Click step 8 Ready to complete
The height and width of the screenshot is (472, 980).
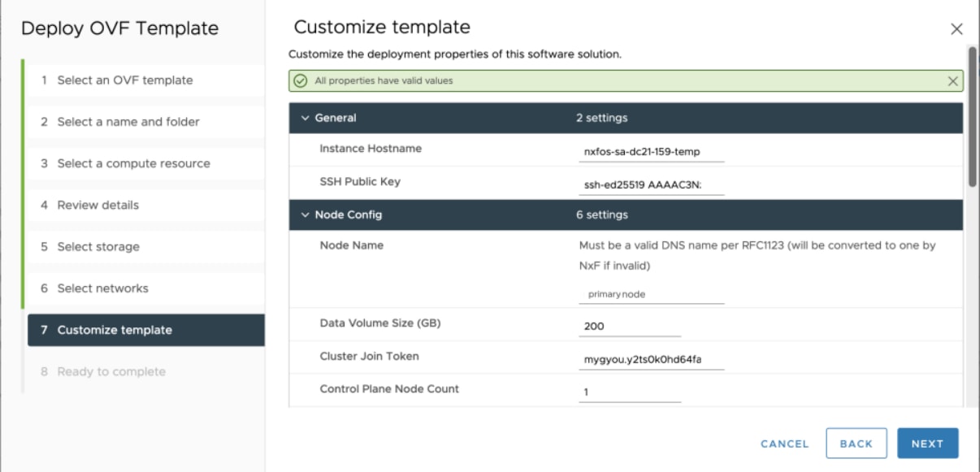coord(145,371)
